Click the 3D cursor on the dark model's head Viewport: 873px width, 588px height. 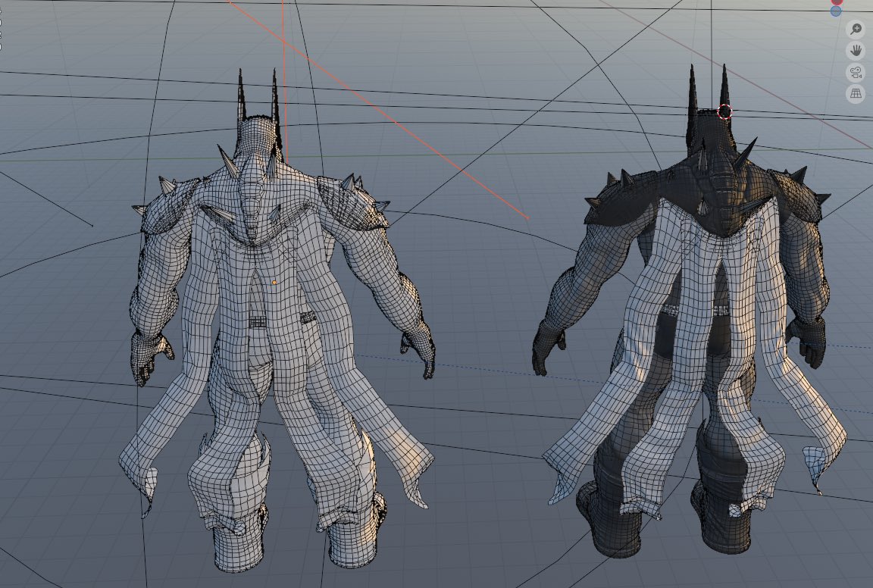(x=724, y=112)
